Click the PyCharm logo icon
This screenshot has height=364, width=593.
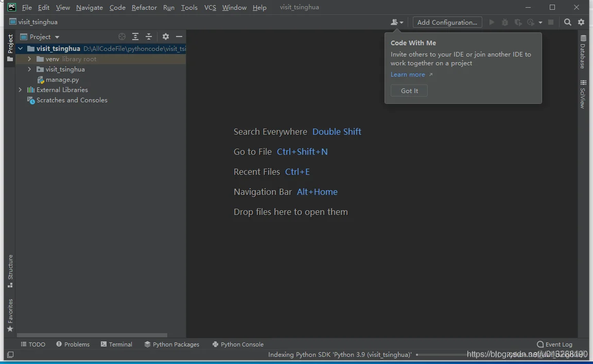[12, 7]
